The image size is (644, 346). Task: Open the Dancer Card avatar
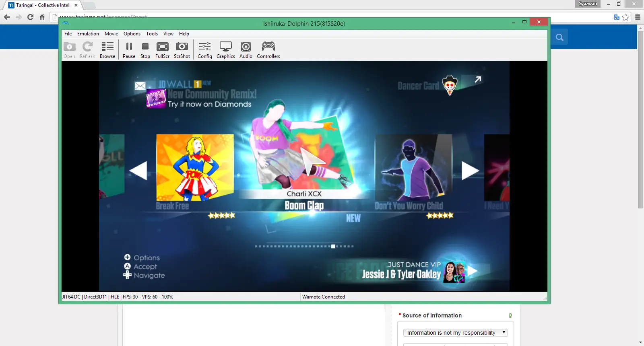[450, 85]
